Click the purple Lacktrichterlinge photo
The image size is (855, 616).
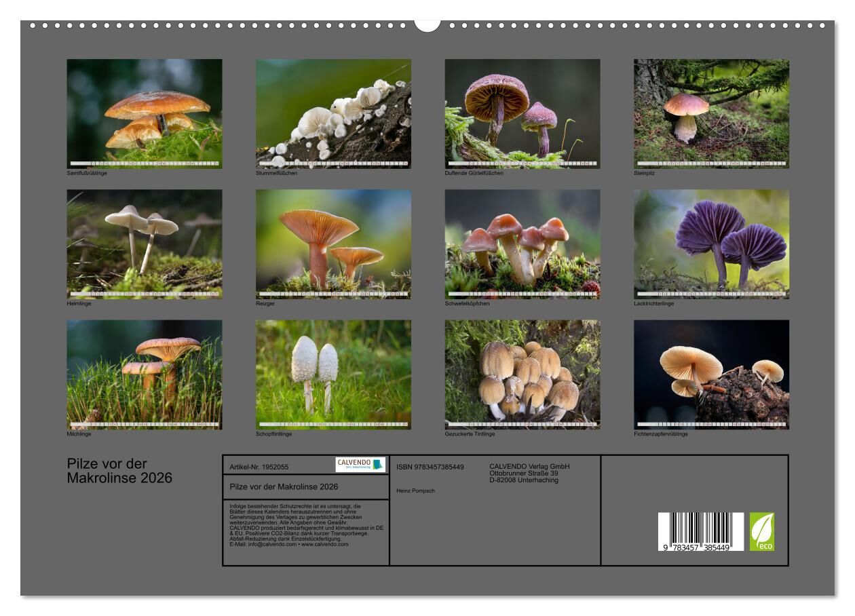click(711, 244)
